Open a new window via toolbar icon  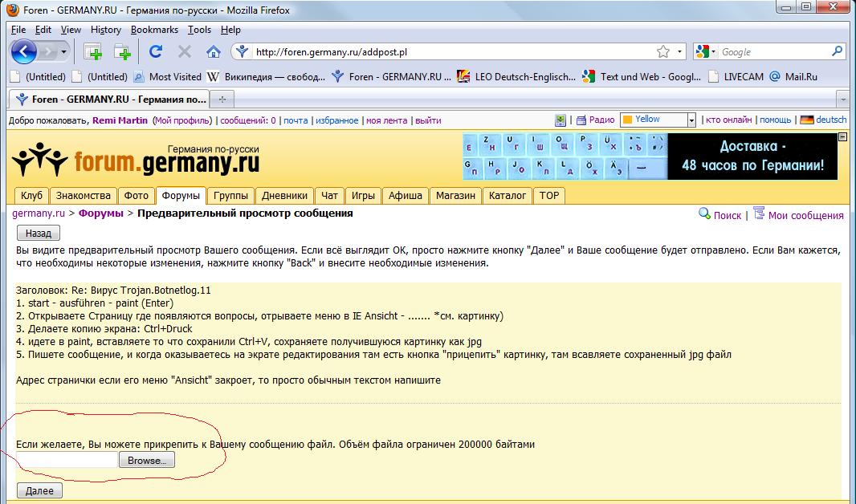pos(93,52)
